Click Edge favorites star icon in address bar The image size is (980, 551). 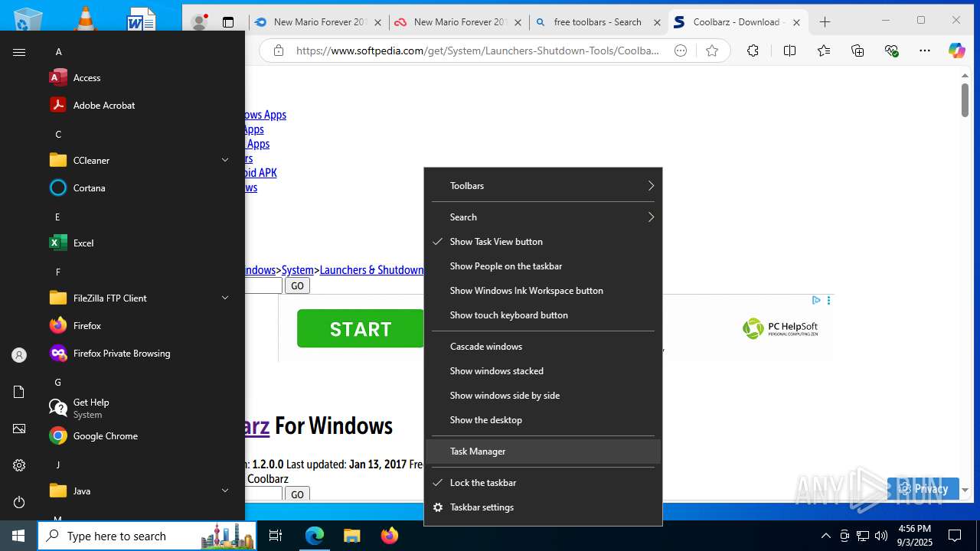click(712, 51)
